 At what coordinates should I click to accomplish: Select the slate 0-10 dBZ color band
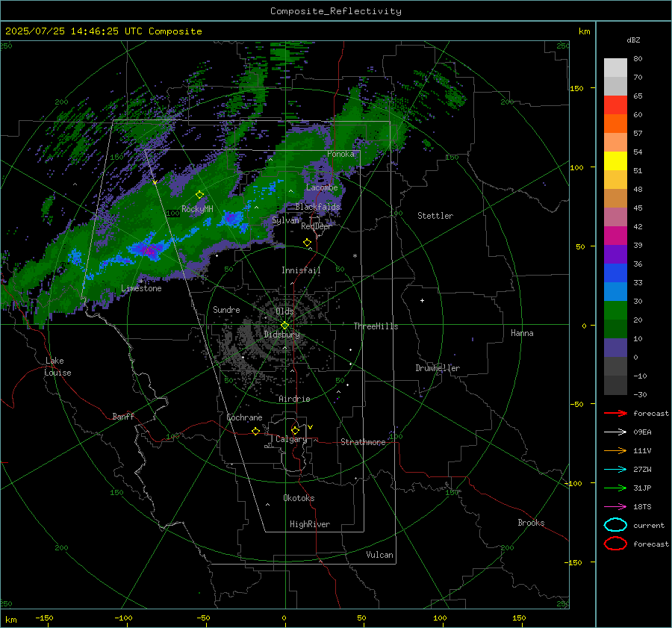[x=615, y=348]
